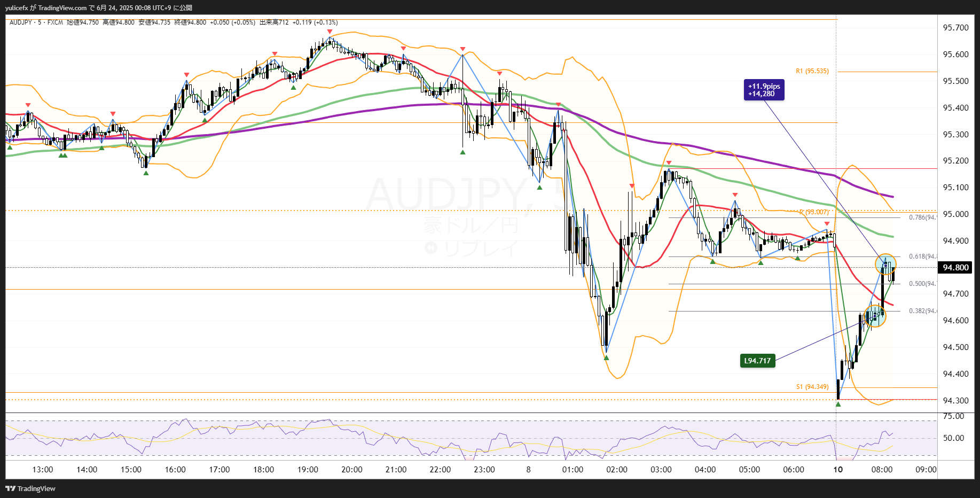The width and height of the screenshot is (980, 498).
Task: Click the lower orange circle marker near 94.600
Action: 875,316
